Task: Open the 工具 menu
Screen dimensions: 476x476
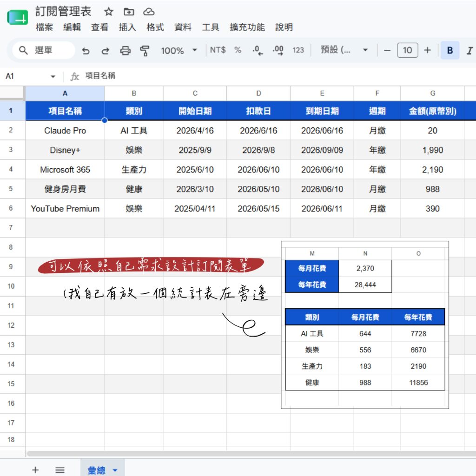Action: (211, 27)
